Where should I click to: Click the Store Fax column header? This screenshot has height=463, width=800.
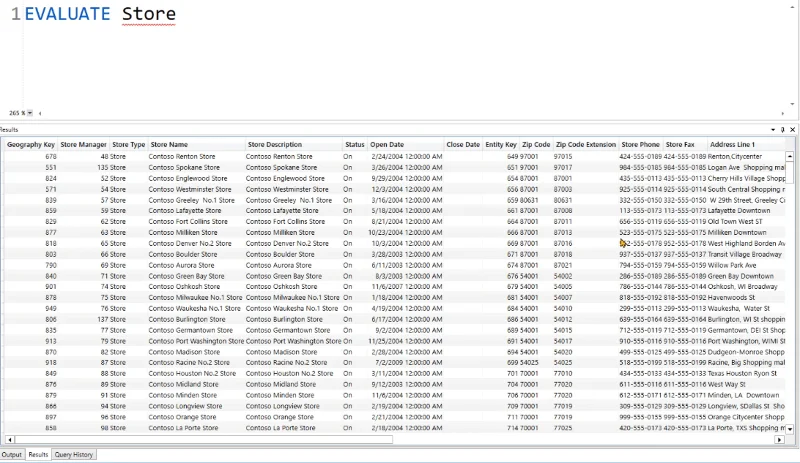click(x=685, y=144)
